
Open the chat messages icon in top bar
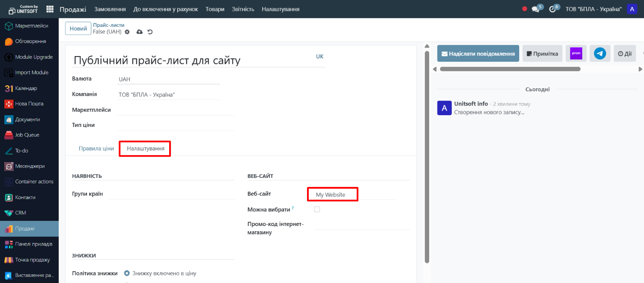point(535,9)
